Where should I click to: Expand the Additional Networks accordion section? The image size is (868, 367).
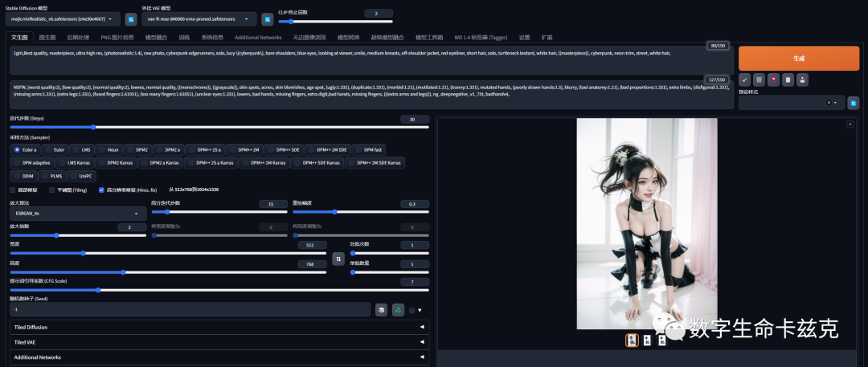coord(219,357)
